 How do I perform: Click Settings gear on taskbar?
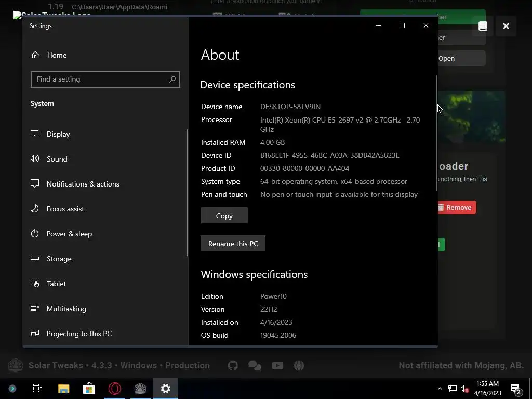[166, 389]
